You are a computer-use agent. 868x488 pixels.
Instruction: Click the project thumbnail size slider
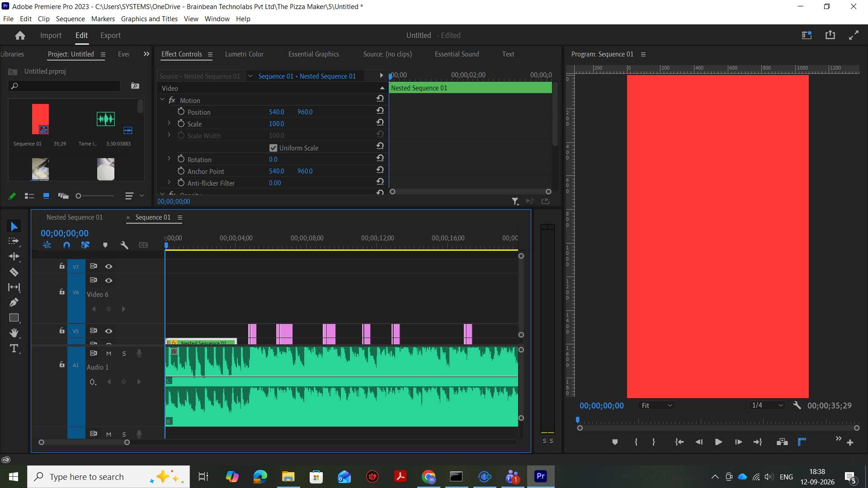point(95,196)
